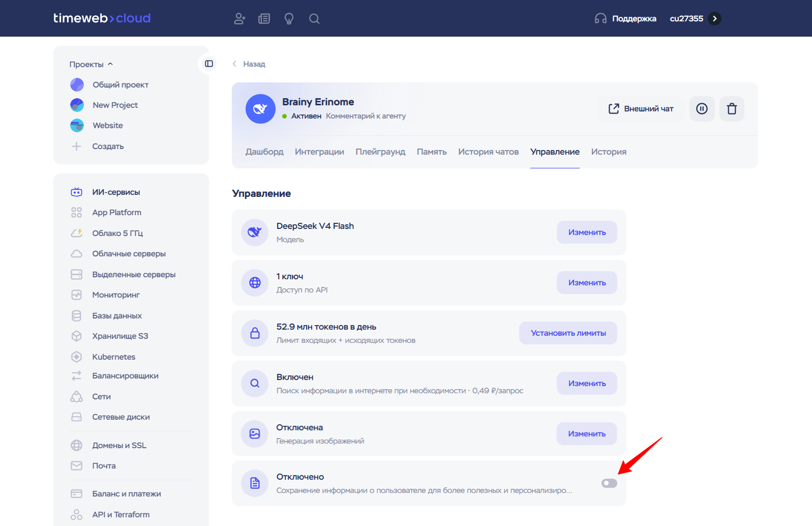The height and width of the screenshot is (526, 812).
Task: Click the App Platform grid icon
Action: 76,213
